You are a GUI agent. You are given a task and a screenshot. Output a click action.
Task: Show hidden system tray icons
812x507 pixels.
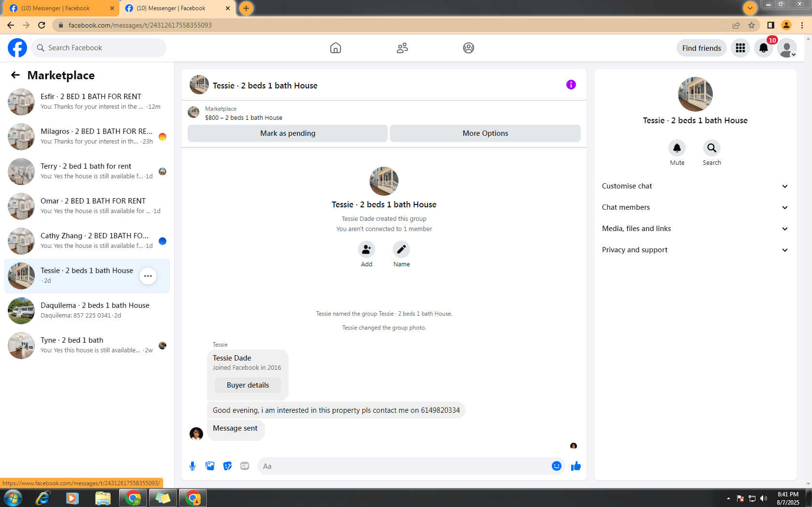pos(728,498)
